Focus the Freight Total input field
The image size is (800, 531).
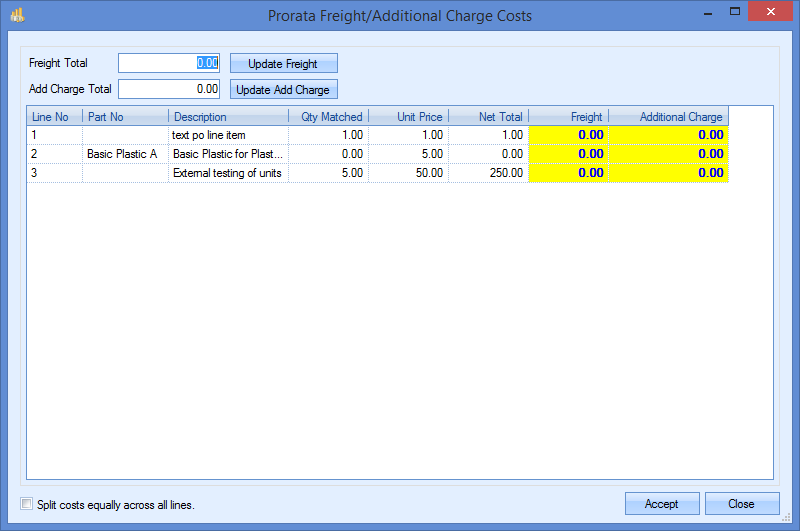point(168,63)
